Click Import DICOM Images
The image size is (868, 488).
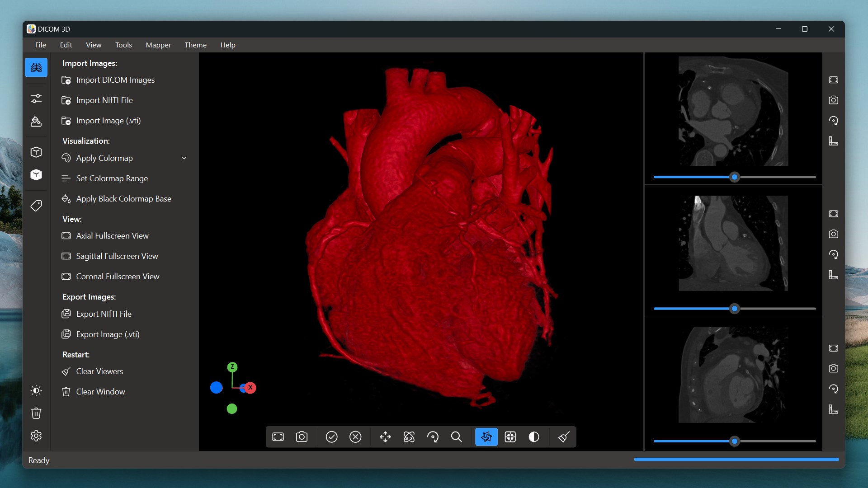pos(115,80)
